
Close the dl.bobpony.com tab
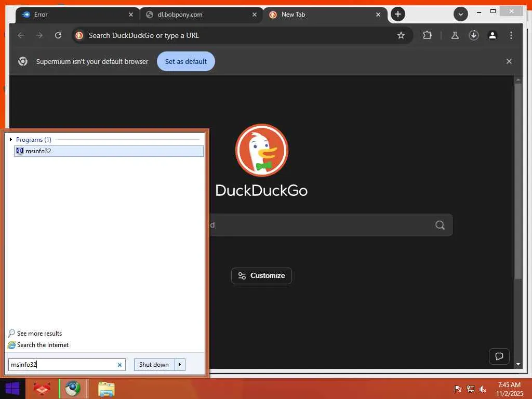pyautogui.click(x=255, y=15)
